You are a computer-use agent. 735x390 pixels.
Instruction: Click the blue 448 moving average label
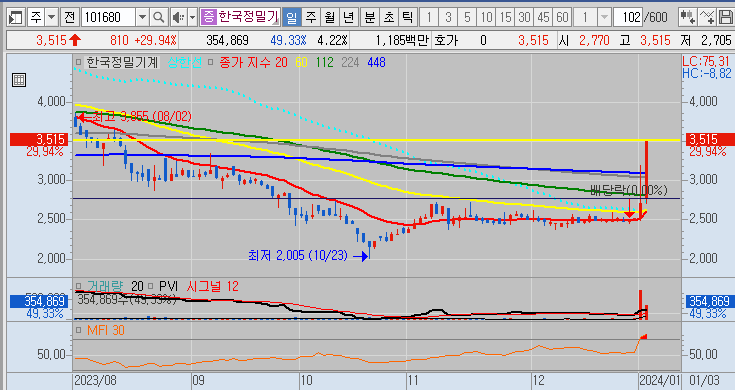[376, 62]
